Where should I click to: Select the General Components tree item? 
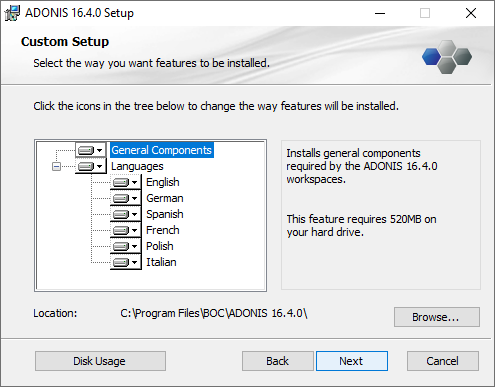pyautogui.click(x=162, y=150)
